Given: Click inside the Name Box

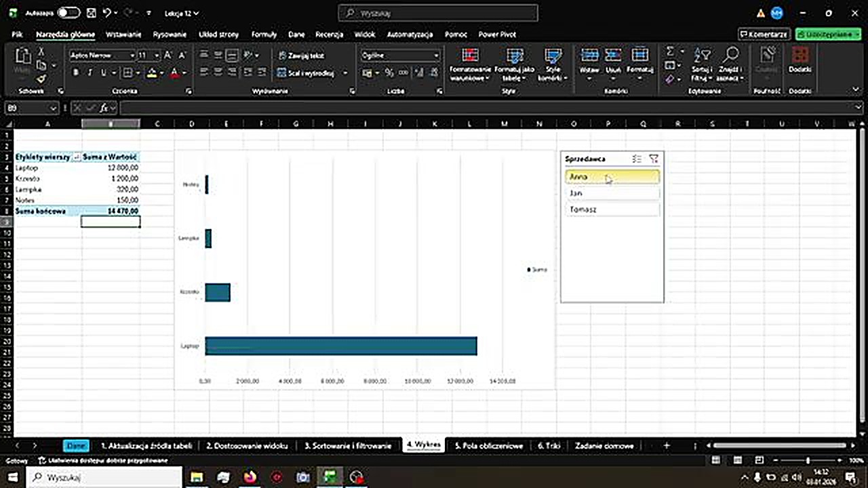Looking at the screenshot, I should (x=27, y=108).
